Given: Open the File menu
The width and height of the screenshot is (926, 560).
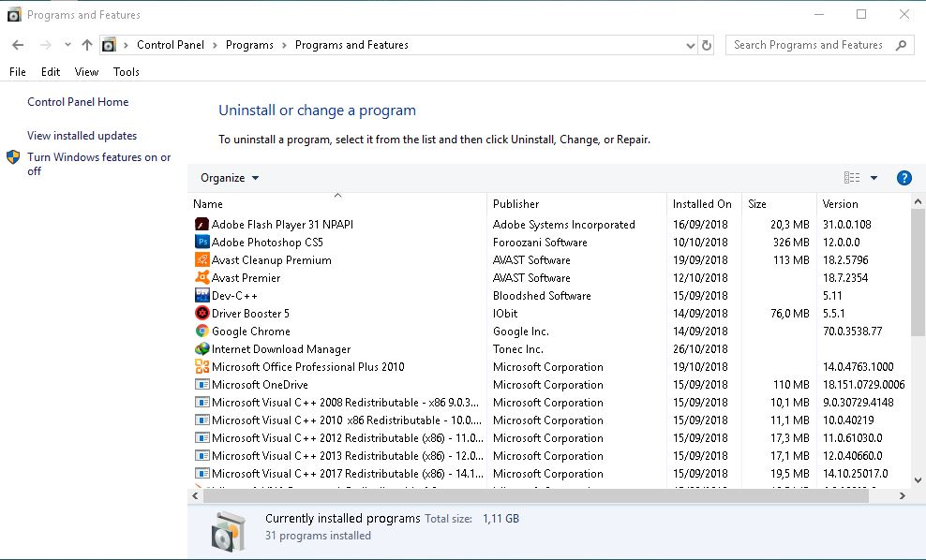Looking at the screenshot, I should pyautogui.click(x=18, y=72).
